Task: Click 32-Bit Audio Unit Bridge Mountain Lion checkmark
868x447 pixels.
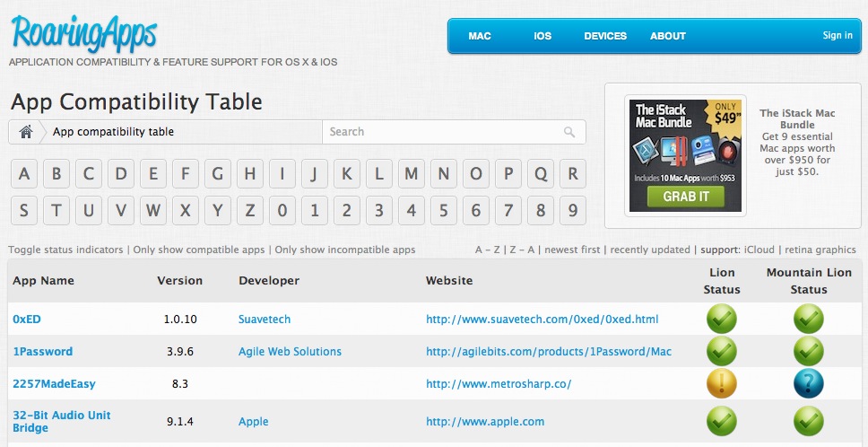Action: tap(809, 422)
